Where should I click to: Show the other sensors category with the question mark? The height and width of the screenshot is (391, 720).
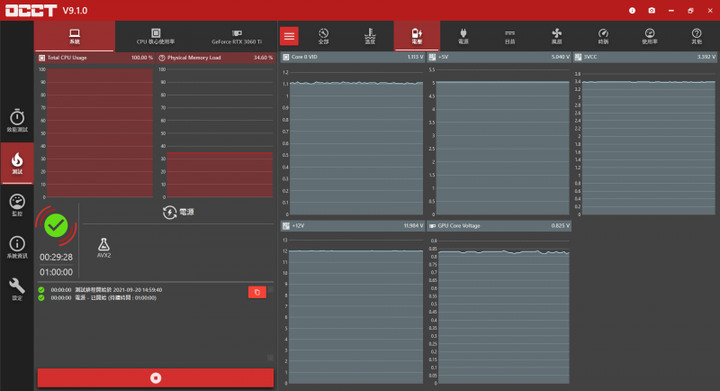697,36
